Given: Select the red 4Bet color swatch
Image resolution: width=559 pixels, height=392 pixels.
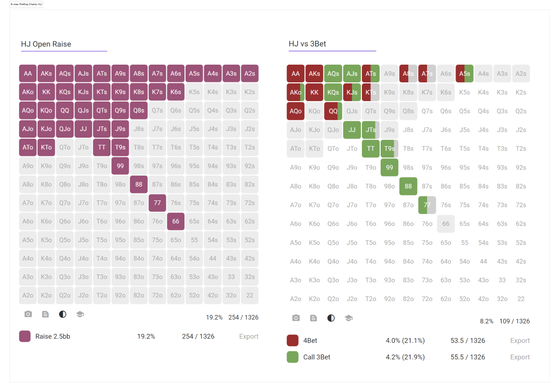Looking at the screenshot, I should click(x=293, y=340).
